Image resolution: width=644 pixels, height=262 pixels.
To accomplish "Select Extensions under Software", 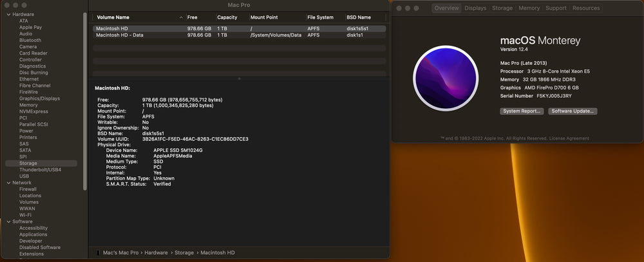I will click(32, 254).
